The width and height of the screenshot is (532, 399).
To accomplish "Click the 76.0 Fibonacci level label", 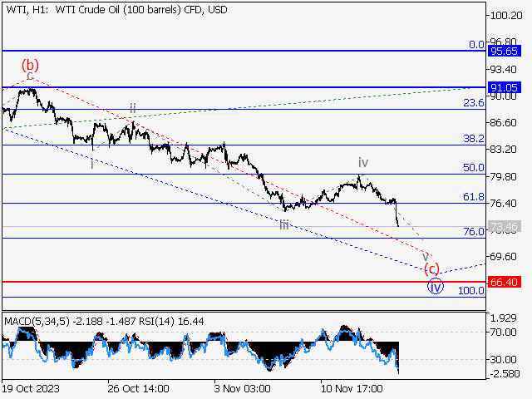I will 474,232.
